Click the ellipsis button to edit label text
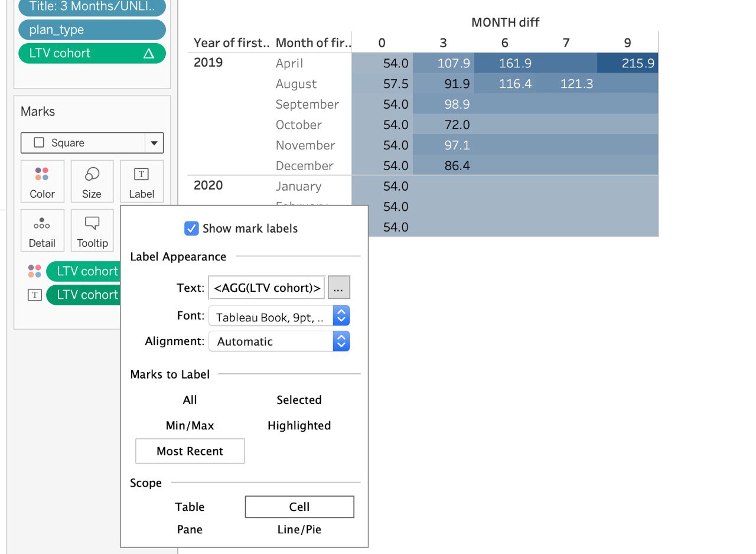 coord(339,288)
